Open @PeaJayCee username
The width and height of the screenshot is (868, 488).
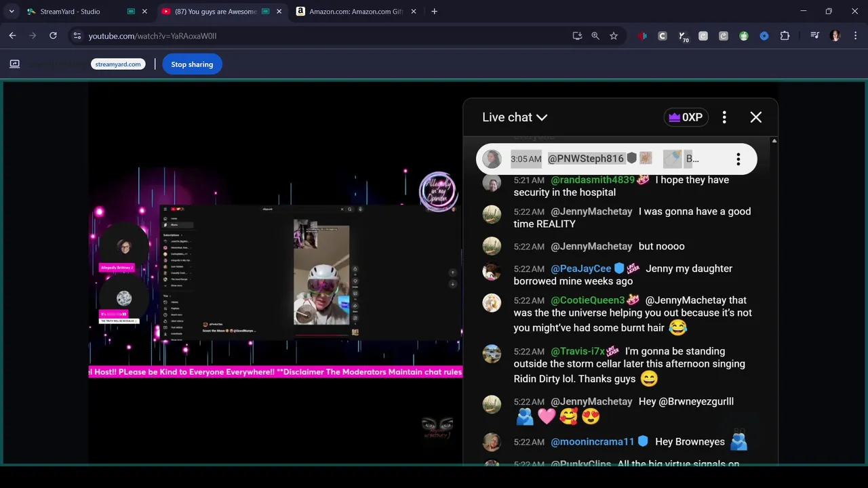[580, 268]
